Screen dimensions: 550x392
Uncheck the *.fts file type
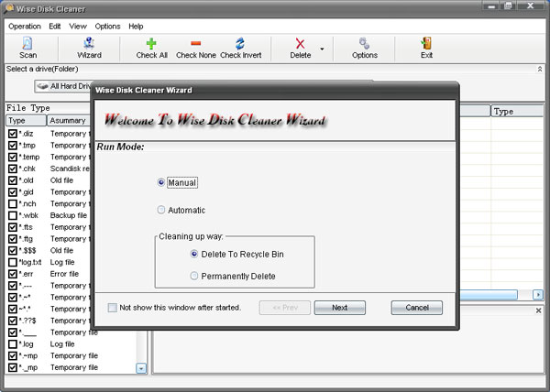click(13, 227)
